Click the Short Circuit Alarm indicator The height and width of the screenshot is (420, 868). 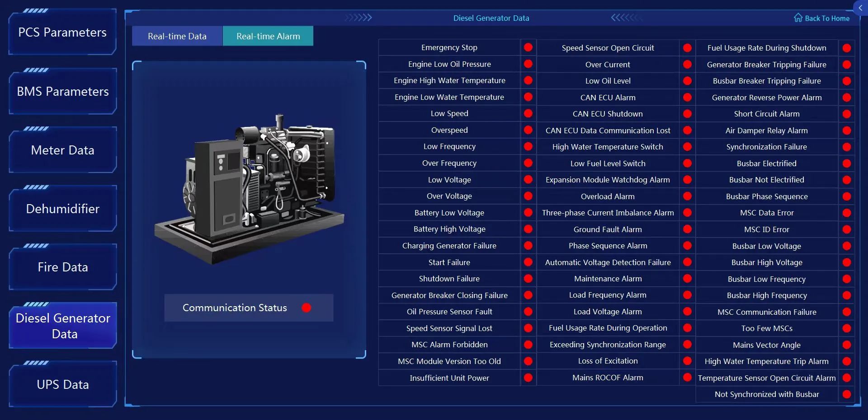pyautogui.click(x=847, y=114)
